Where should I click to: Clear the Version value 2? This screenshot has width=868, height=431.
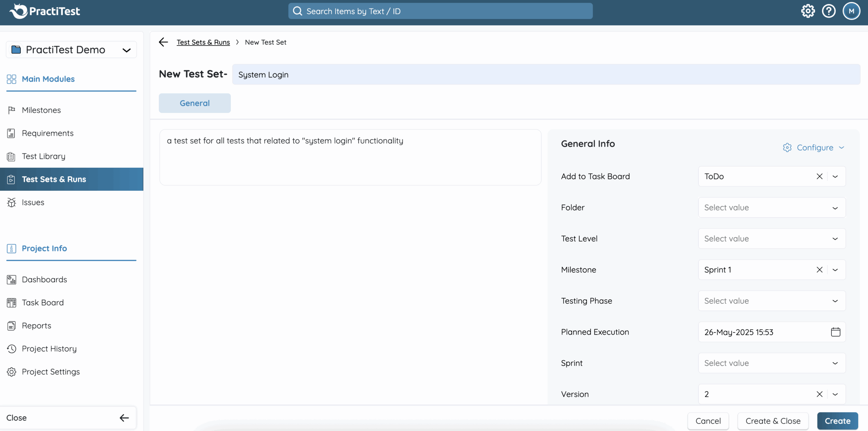coord(820,394)
